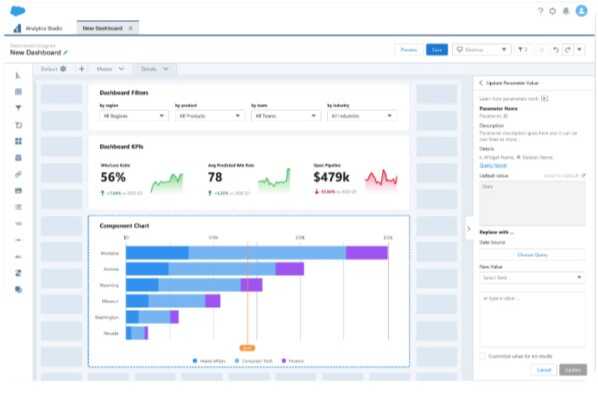
Task: Go back from Update Parameter Value
Action: point(481,83)
